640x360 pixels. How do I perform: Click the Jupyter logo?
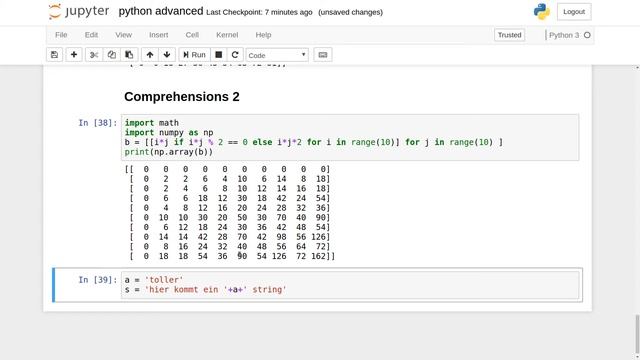[79, 11]
